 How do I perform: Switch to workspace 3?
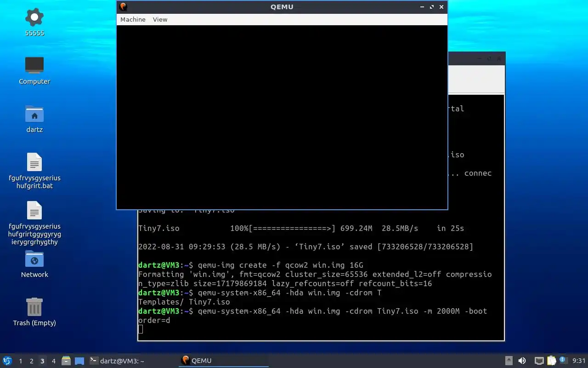(43, 361)
